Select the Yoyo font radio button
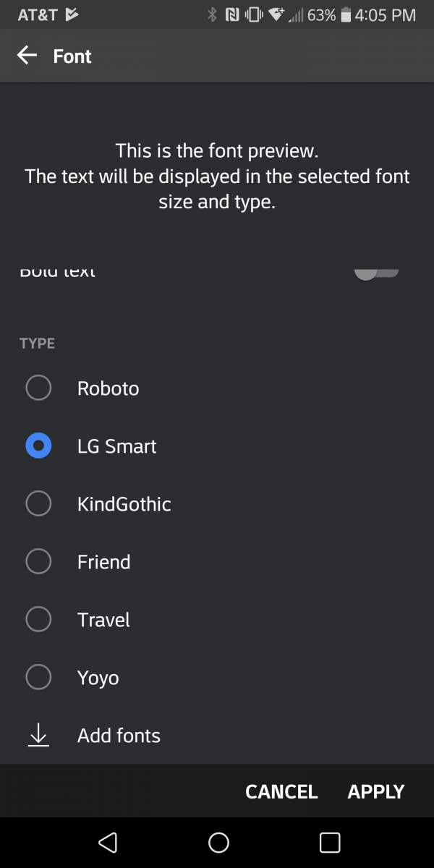Image resolution: width=434 pixels, height=868 pixels. [38, 677]
